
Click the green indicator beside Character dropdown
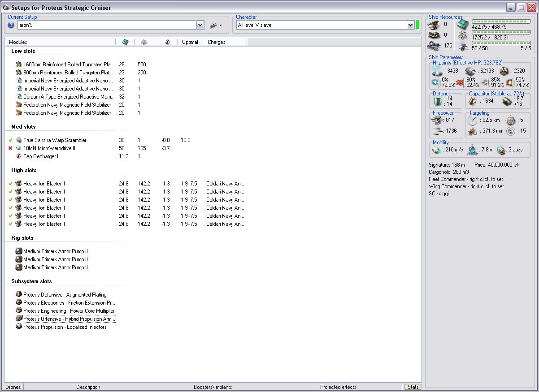418,25
